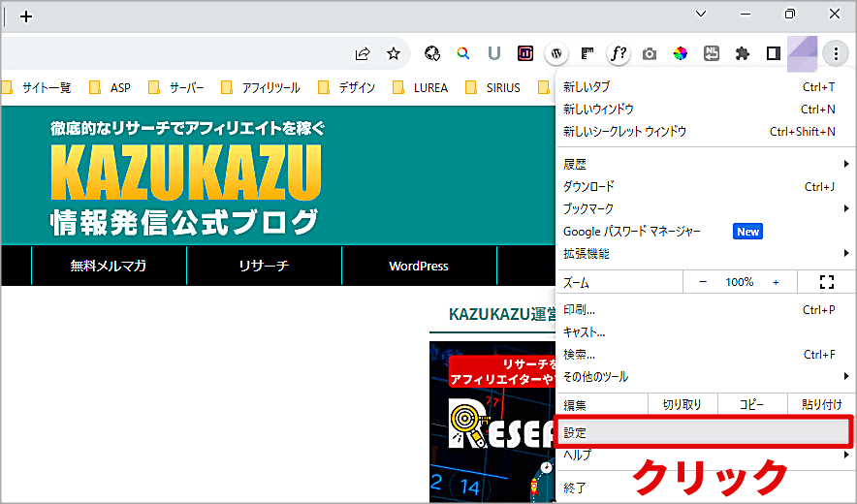857x504 pixels.
Task: Click the fullscreen icon in zoom row
Action: [827, 282]
